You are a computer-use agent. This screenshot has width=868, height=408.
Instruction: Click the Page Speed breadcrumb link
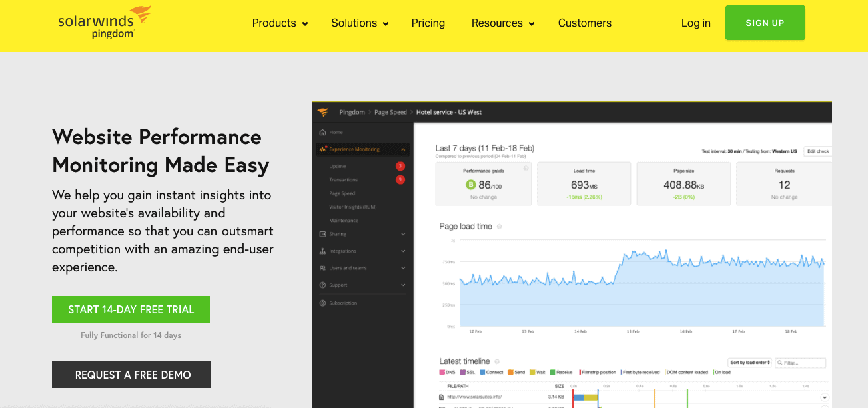pyautogui.click(x=390, y=112)
